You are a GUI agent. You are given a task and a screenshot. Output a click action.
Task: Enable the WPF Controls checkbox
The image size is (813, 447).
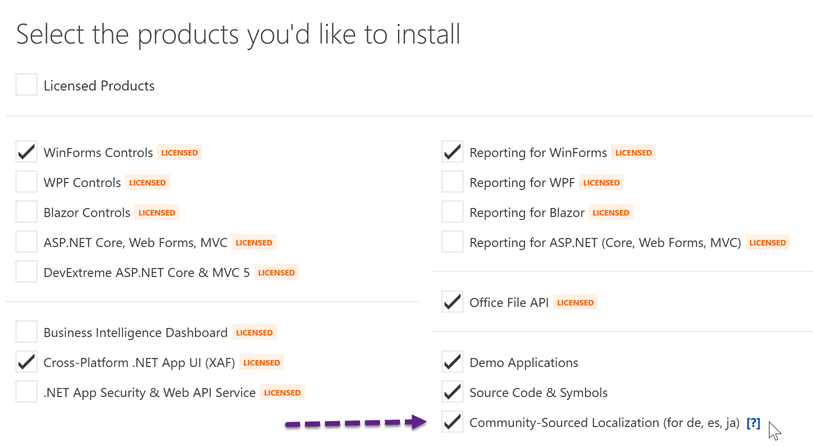pos(26,182)
